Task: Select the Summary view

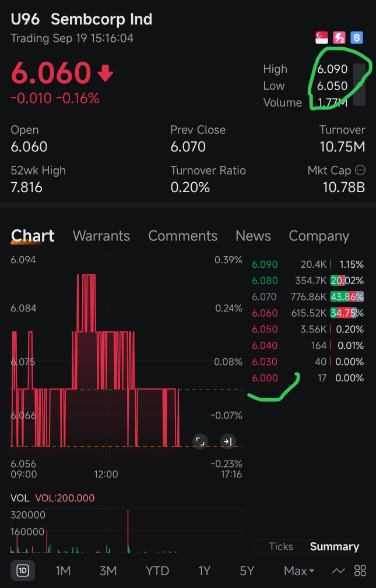Action: coord(334,546)
